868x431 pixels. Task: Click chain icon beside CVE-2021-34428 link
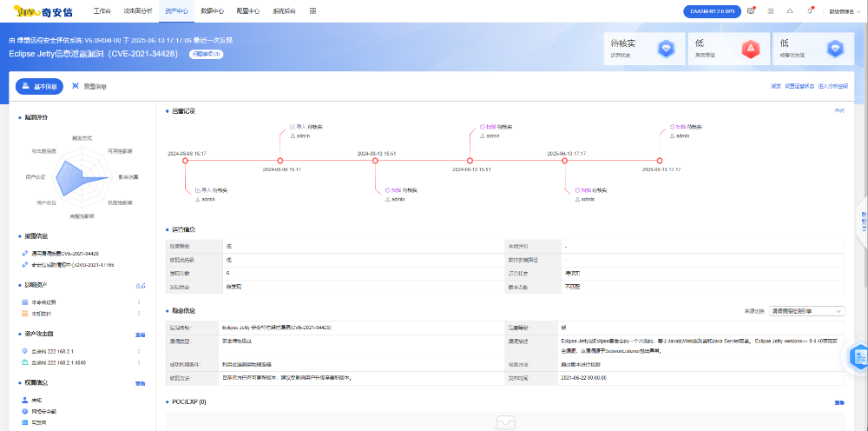(x=25, y=253)
